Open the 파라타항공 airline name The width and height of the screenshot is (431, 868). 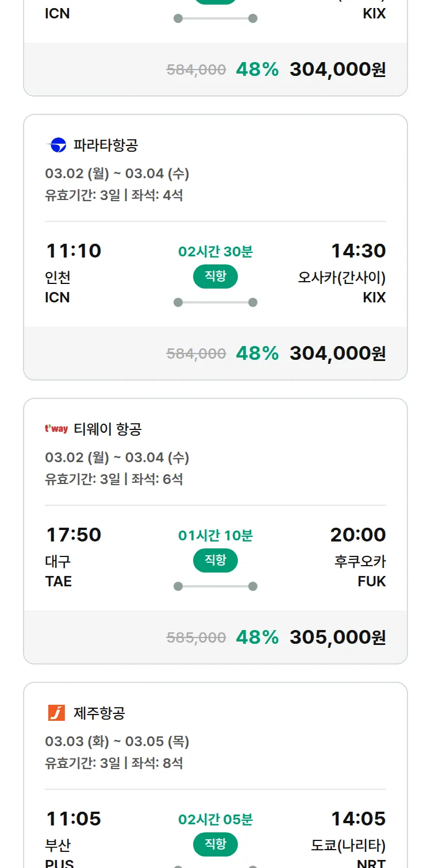click(106, 145)
